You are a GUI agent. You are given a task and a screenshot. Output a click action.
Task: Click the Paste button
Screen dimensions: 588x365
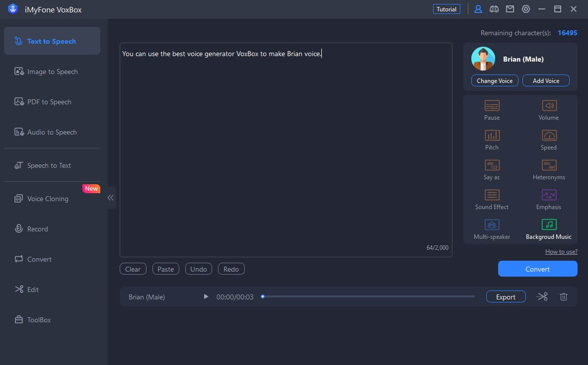[165, 269]
